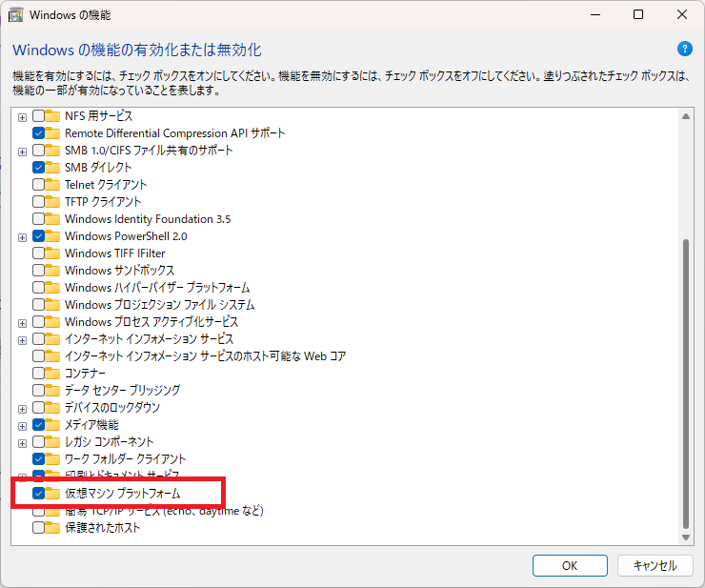This screenshot has width=705, height=588.
Task: Select the Windows プロジェクション ファイル システム row
Action: pyautogui.click(x=160, y=305)
